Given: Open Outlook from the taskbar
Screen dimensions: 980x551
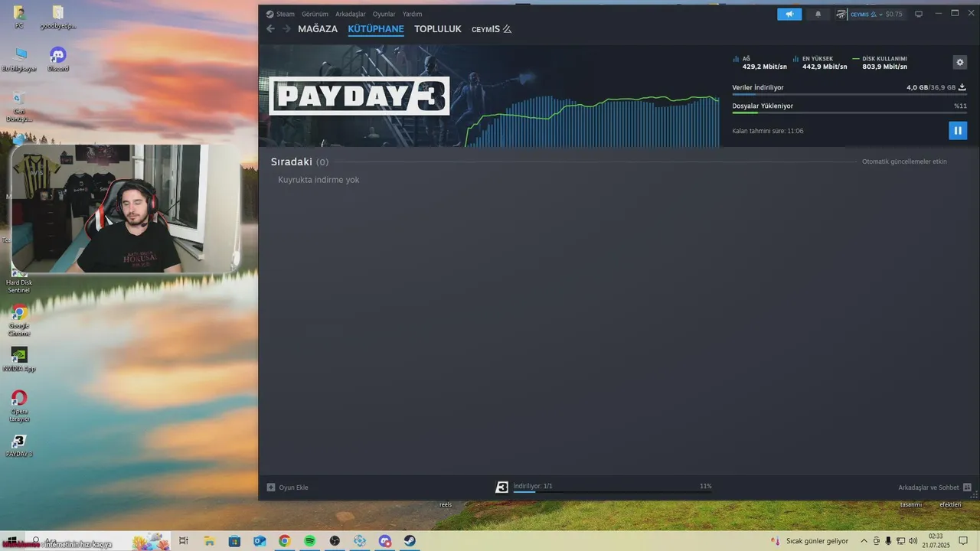Looking at the screenshot, I should (260, 541).
